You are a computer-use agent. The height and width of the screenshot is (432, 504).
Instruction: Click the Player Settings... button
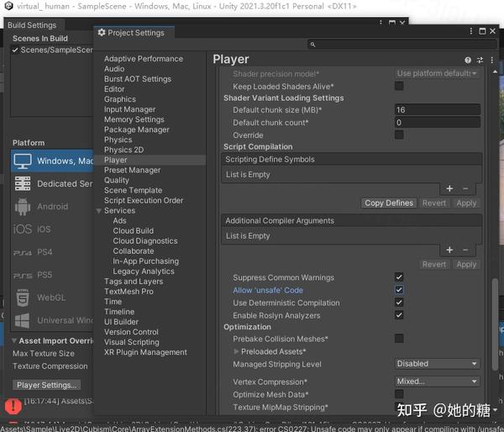click(x=46, y=385)
